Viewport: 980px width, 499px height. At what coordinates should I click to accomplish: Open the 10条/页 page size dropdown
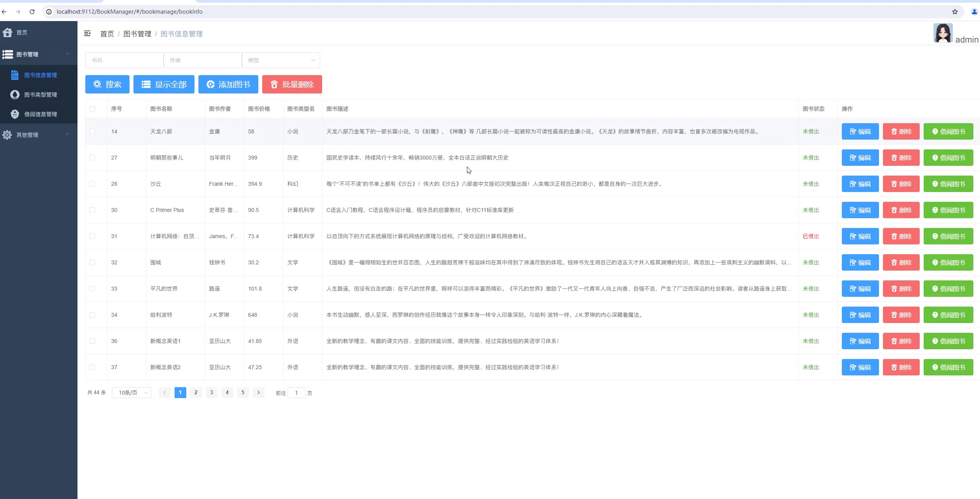(132, 393)
